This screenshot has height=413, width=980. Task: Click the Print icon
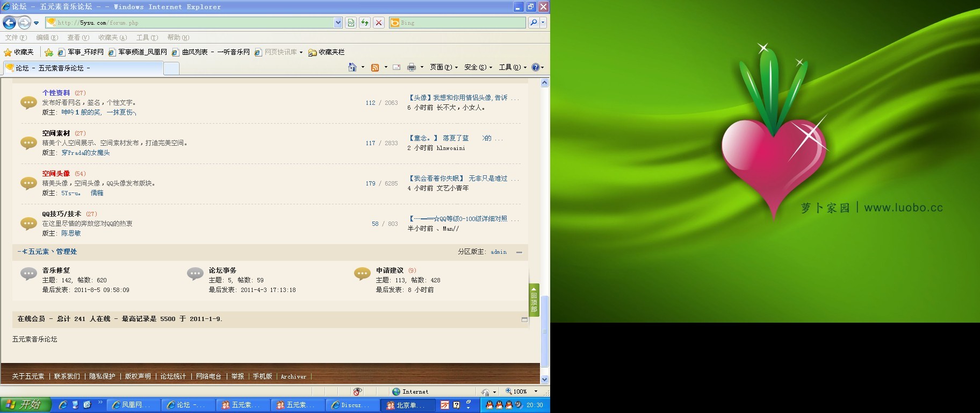[412, 67]
